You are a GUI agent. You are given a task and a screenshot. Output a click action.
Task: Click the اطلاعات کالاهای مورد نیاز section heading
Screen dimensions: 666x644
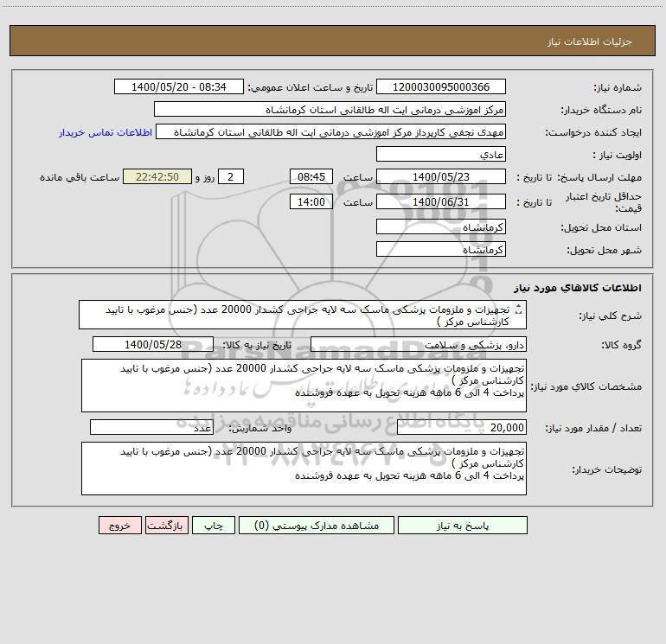(578, 287)
